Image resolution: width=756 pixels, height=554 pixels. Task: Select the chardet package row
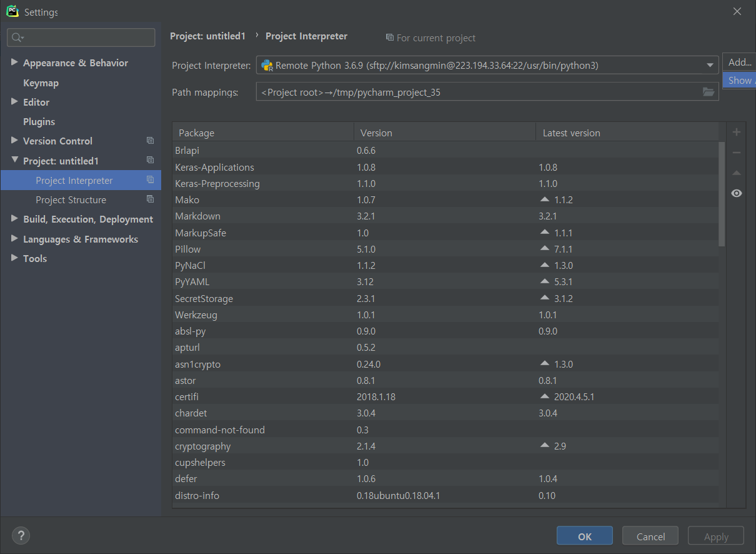[x=445, y=413]
